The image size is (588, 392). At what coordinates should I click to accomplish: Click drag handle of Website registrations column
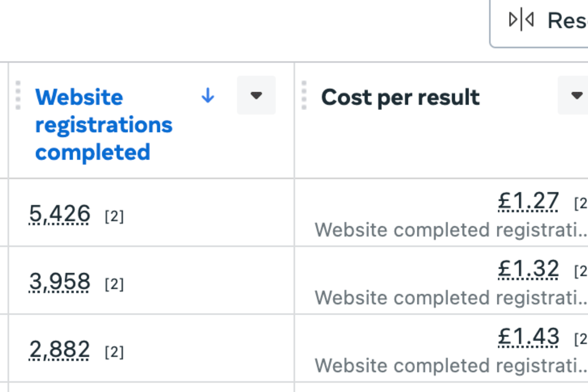pos(18,95)
